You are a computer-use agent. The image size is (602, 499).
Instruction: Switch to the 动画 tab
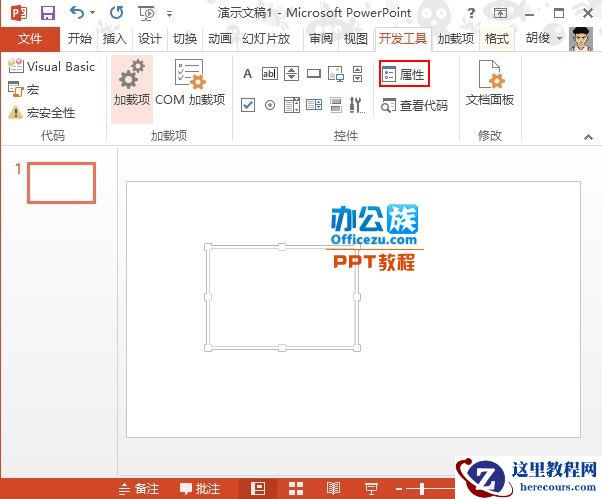point(220,39)
